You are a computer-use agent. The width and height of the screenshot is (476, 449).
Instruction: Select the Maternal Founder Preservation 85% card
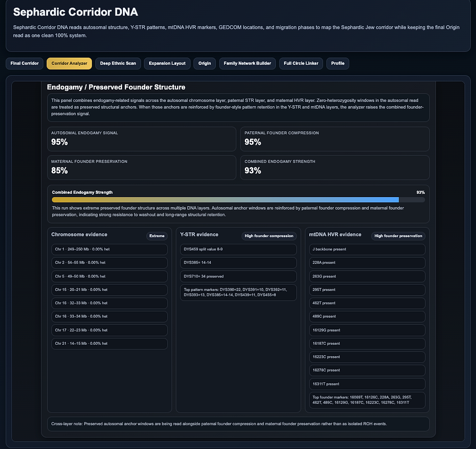point(142,167)
